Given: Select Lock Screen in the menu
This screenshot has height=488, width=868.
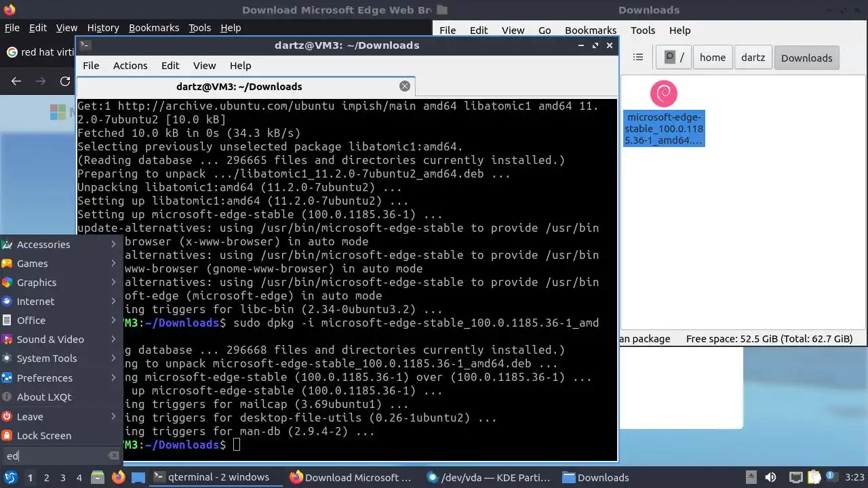Looking at the screenshot, I should coord(61,435).
